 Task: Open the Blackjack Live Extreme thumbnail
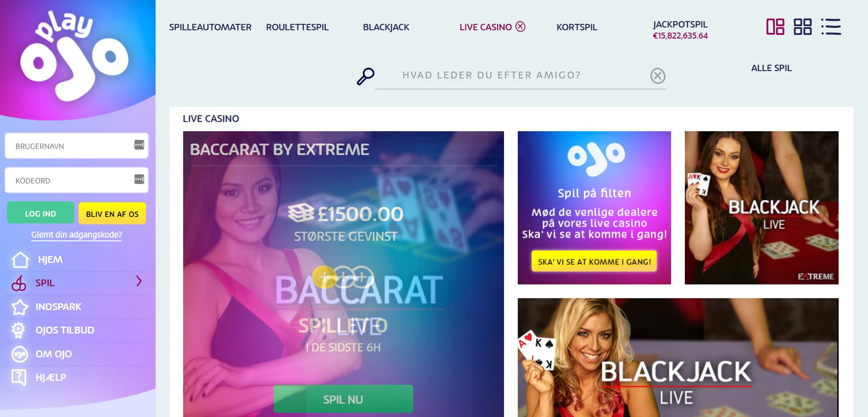click(762, 208)
